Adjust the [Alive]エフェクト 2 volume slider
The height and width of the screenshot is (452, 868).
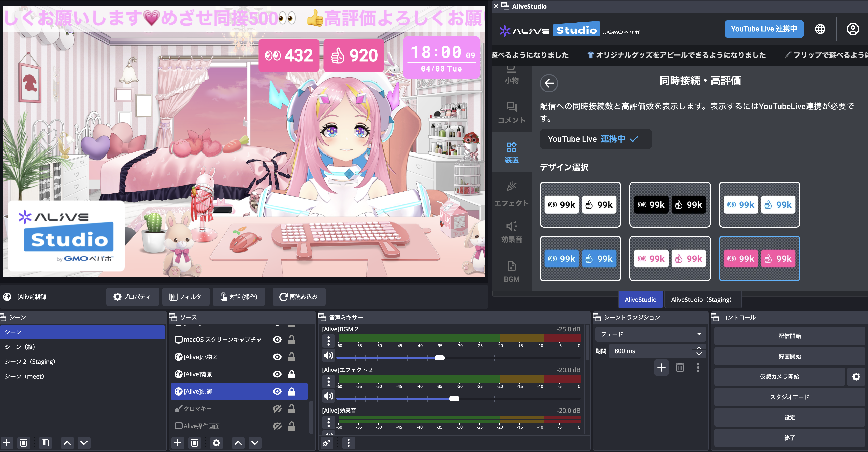[x=454, y=398]
